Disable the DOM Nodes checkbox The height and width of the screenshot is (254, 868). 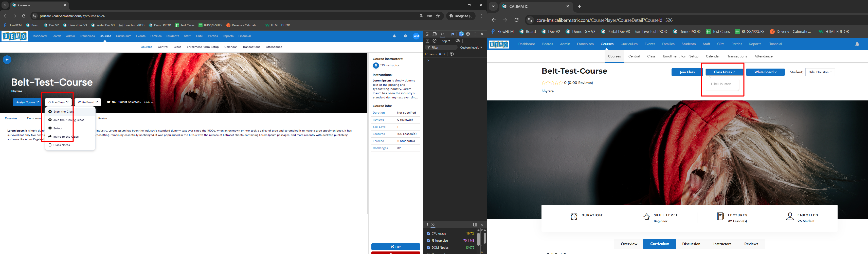[x=429, y=247]
